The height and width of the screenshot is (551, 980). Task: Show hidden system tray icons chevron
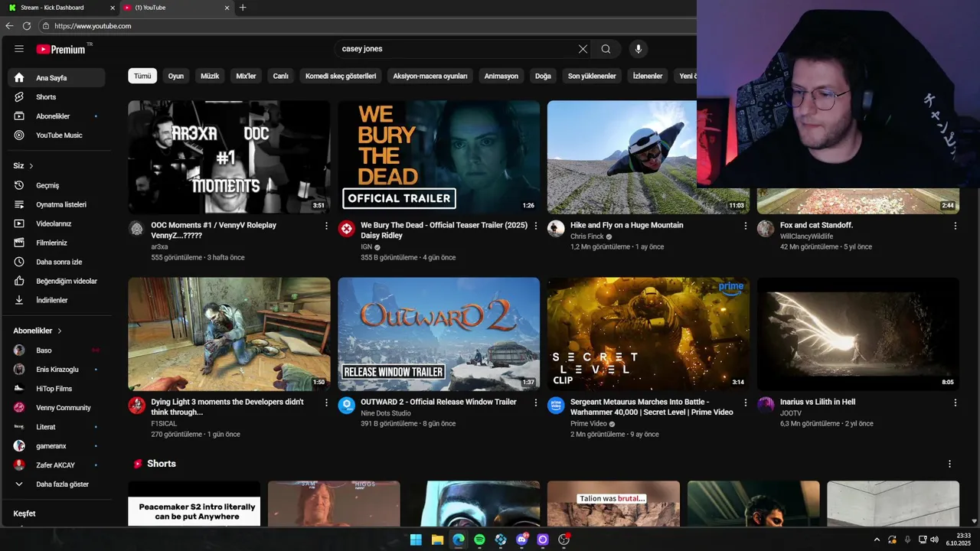pos(877,540)
